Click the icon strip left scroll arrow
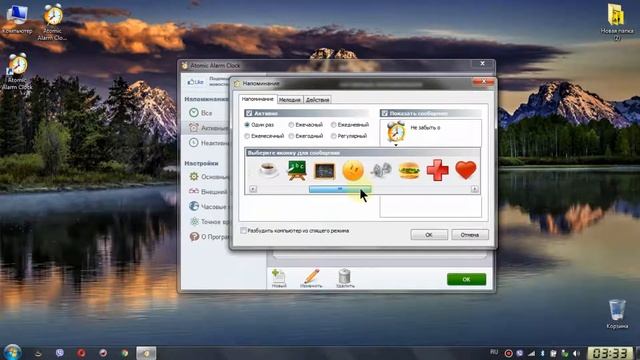The width and height of the screenshot is (640, 360). pos(253,189)
